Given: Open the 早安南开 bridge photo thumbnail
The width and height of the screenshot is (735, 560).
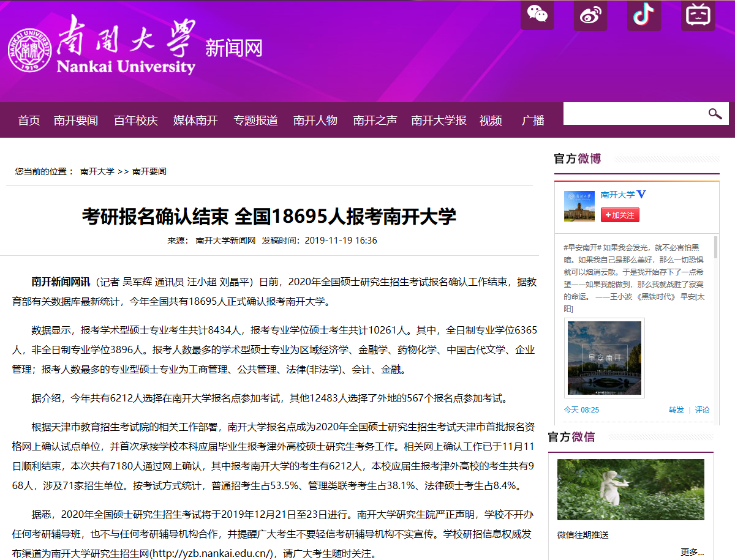Looking at the screenshot, I should coord(605,358).
